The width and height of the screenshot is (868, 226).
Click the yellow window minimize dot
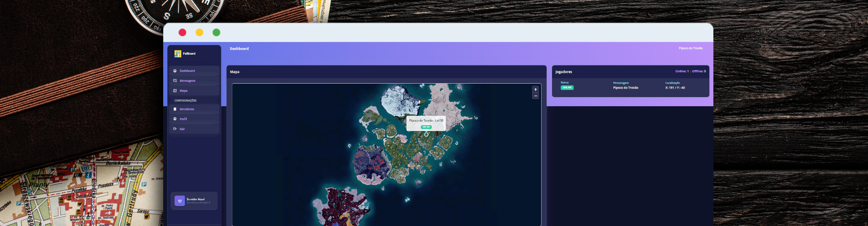(x=199, y=33)
